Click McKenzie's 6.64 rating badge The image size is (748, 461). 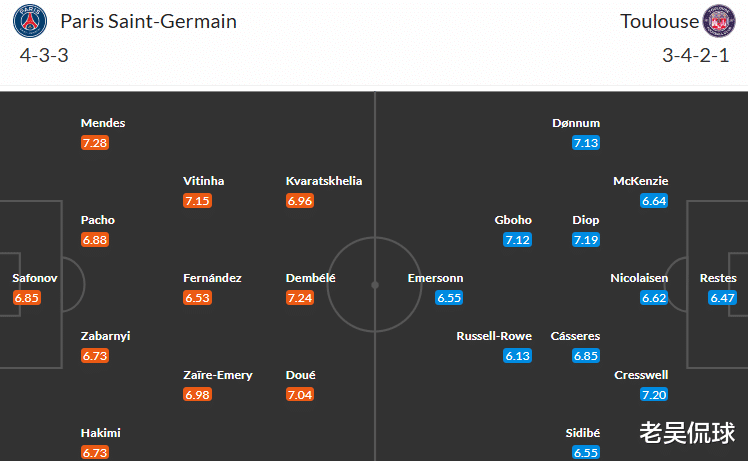coord(654,201)
